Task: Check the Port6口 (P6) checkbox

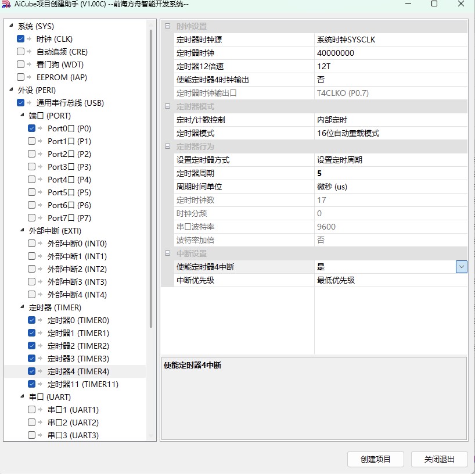Action: [31, 205]
